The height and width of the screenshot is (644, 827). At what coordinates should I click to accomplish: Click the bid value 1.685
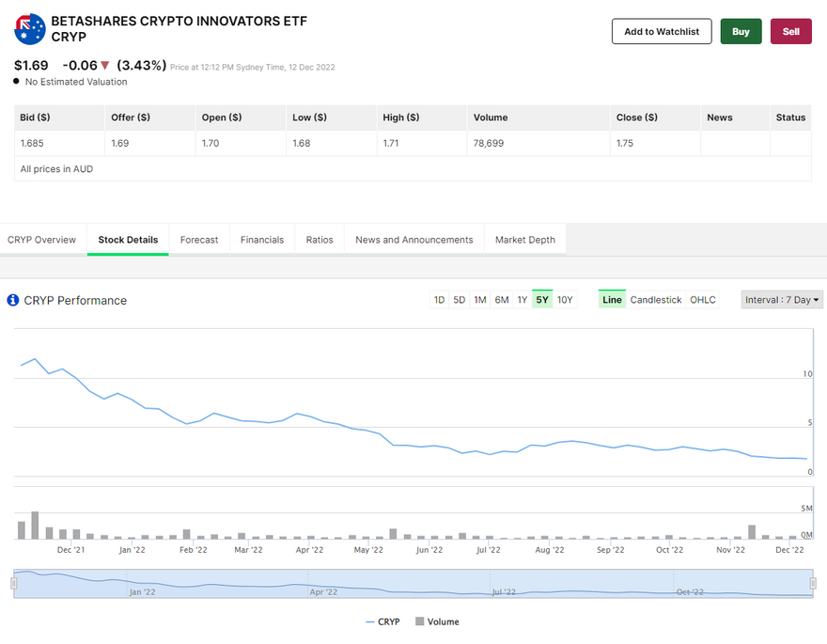pos(32,144)
